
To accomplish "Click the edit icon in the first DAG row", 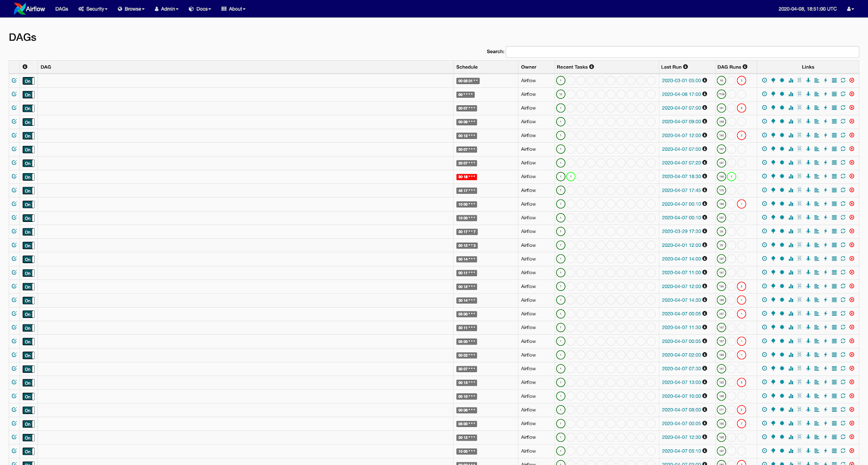I will [x=14, y=80].
